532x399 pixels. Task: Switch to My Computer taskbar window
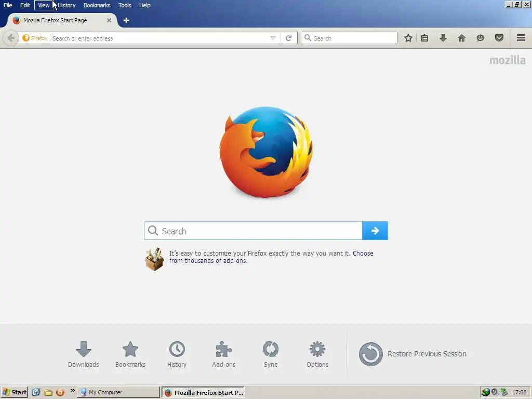(119, 392)
